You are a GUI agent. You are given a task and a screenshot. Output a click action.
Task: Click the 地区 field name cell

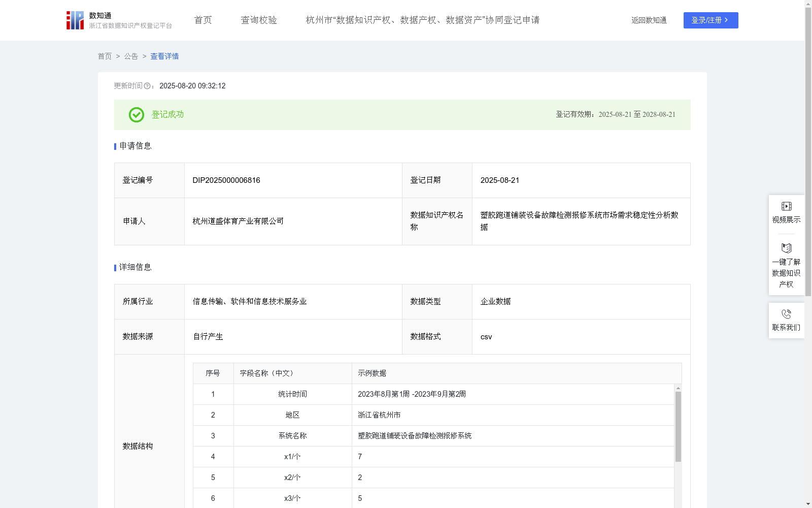[x=292, y=415]
